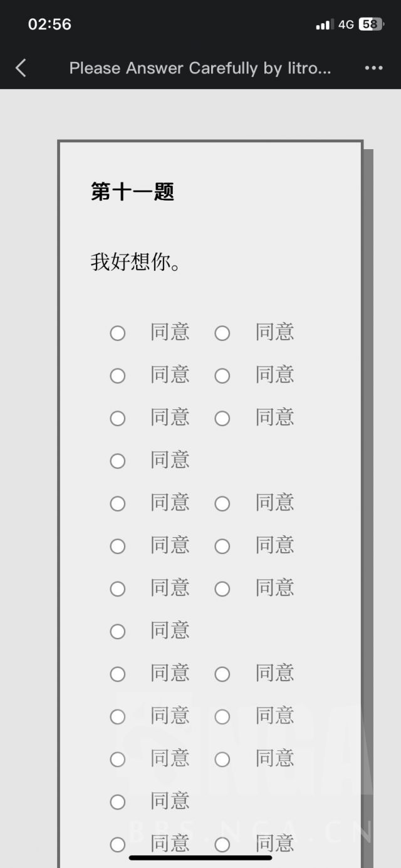Tap the home indicator bar at bottom
Viewport: 401px width, 868px height.
tap(200, 857)
